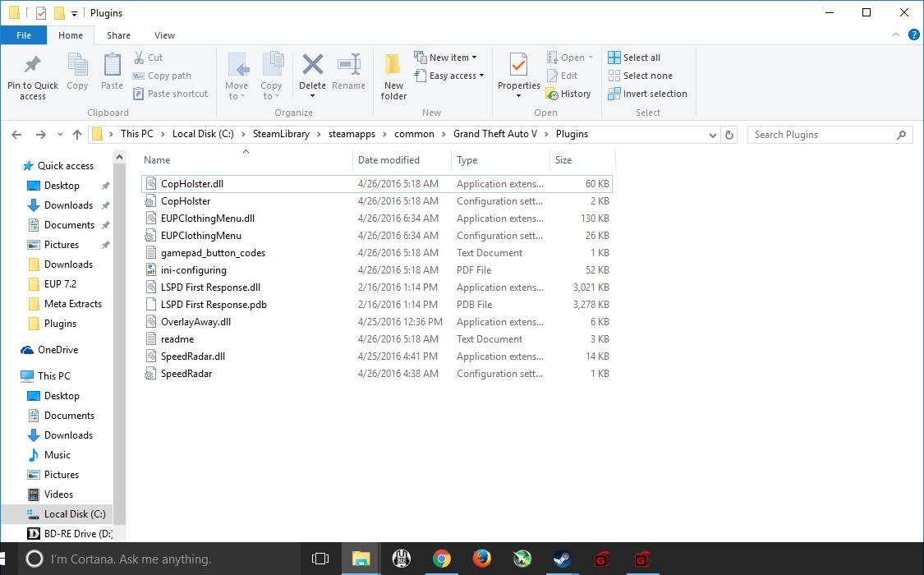Click the Delete icon in ribbon
Image resolution: width=924 pixels, height=575 pixels.
tap(312, 65)
